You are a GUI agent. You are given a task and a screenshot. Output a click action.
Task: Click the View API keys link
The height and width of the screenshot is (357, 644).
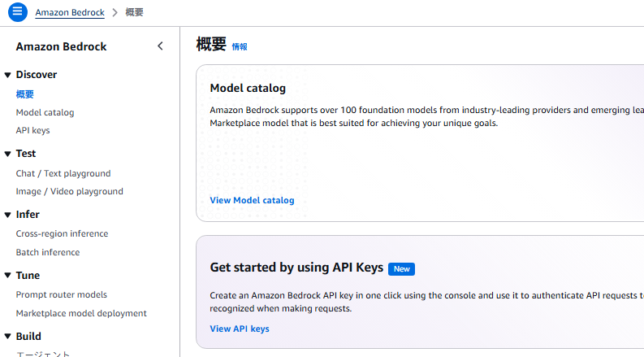click(x=240, y=329)
